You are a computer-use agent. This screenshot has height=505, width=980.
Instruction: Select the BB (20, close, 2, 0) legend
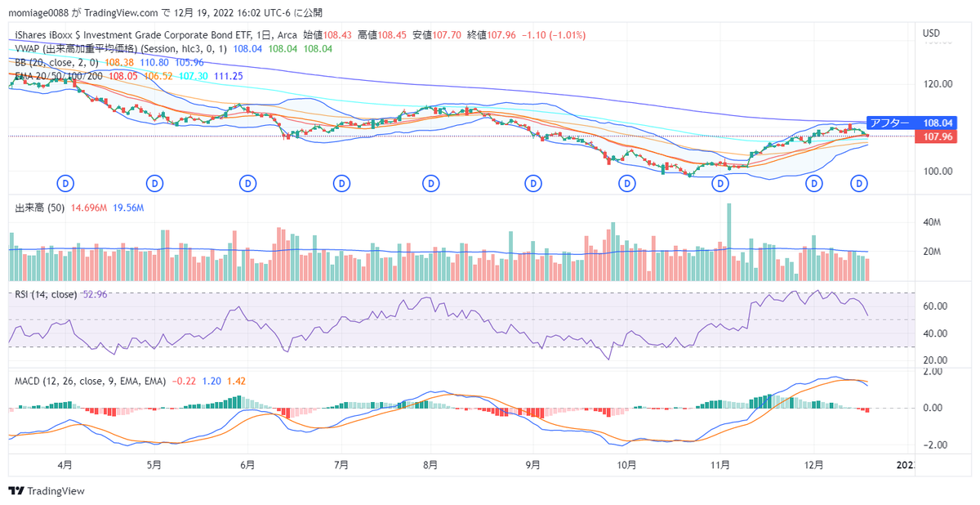[57, 62]
